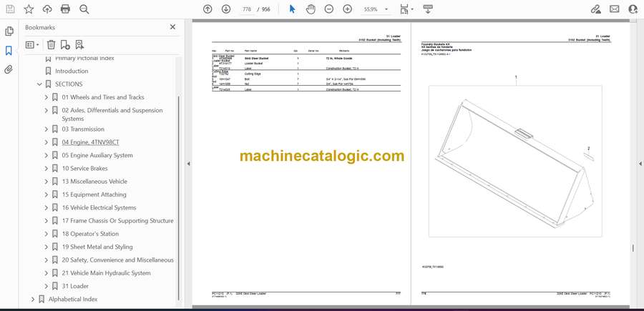
Task: Open 20 Safety, Convenience and Miscellaneous
Action: click(x=118, y=260)
